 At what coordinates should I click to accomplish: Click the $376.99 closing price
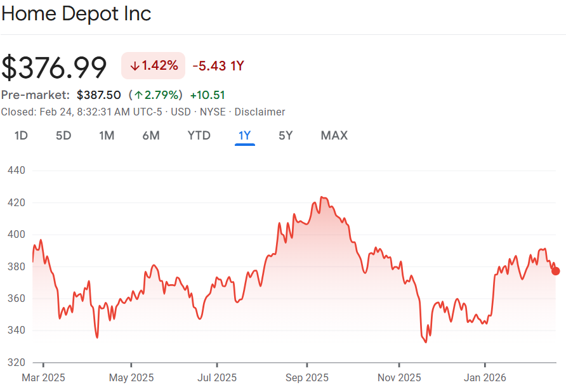tap(54, 67)
